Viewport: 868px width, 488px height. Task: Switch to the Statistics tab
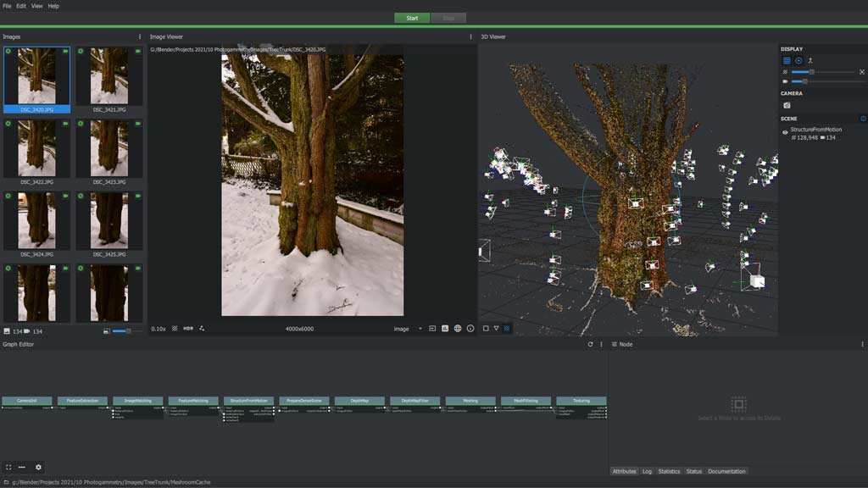tap(669, 471)
